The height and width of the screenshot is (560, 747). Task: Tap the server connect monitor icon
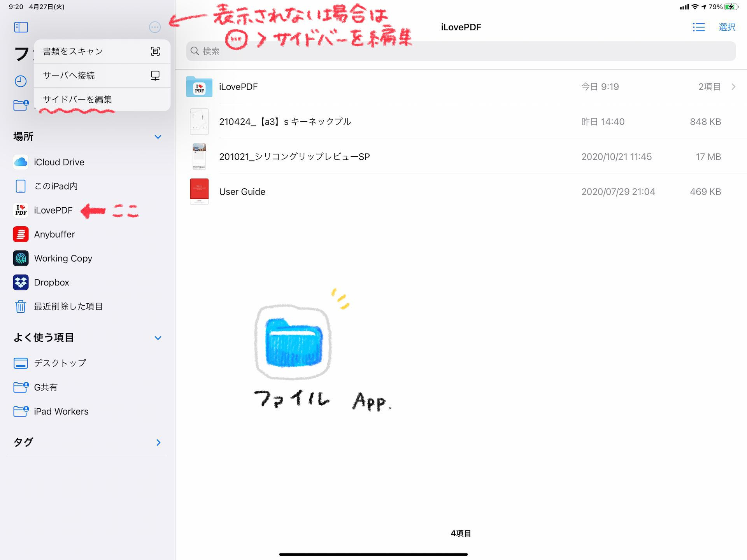[x=155, y=75]
